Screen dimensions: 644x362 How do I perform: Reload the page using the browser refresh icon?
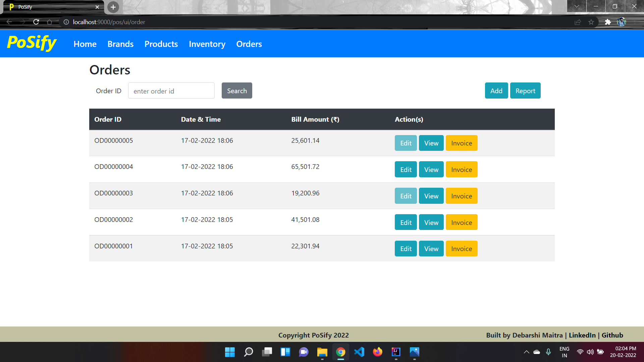(x=36, y=22)
